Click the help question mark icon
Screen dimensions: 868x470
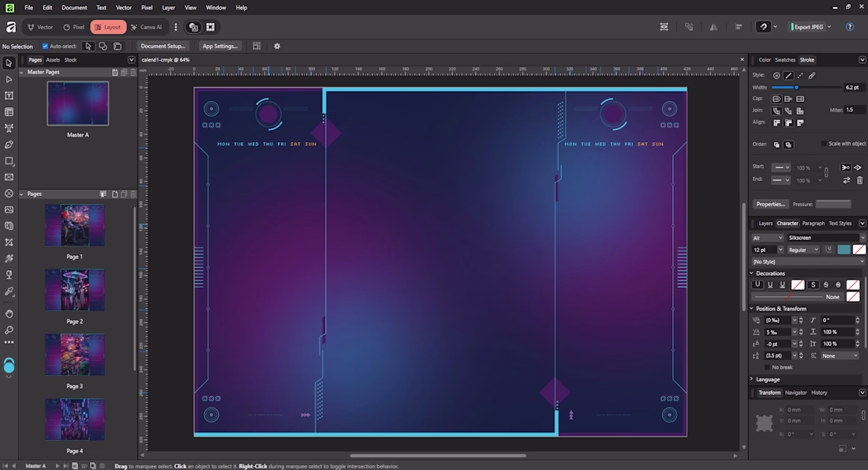point(850,27)
